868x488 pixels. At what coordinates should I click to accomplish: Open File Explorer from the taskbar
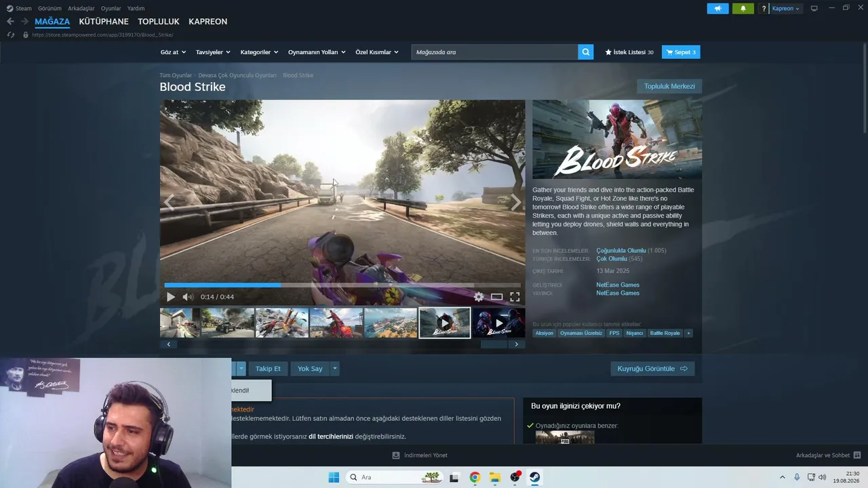pos(495,477)
